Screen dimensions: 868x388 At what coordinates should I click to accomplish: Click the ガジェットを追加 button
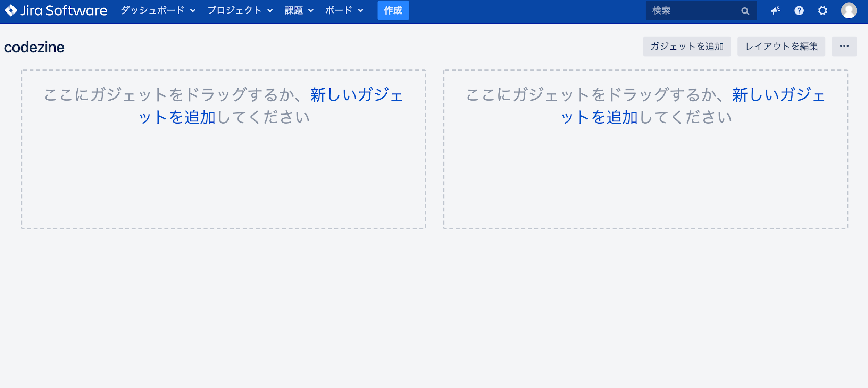[x=687, y=47]
